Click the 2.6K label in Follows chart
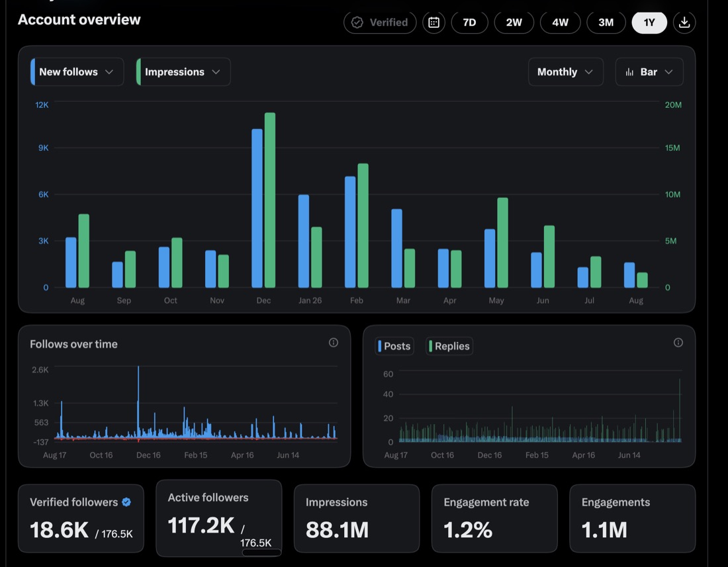 40,370
